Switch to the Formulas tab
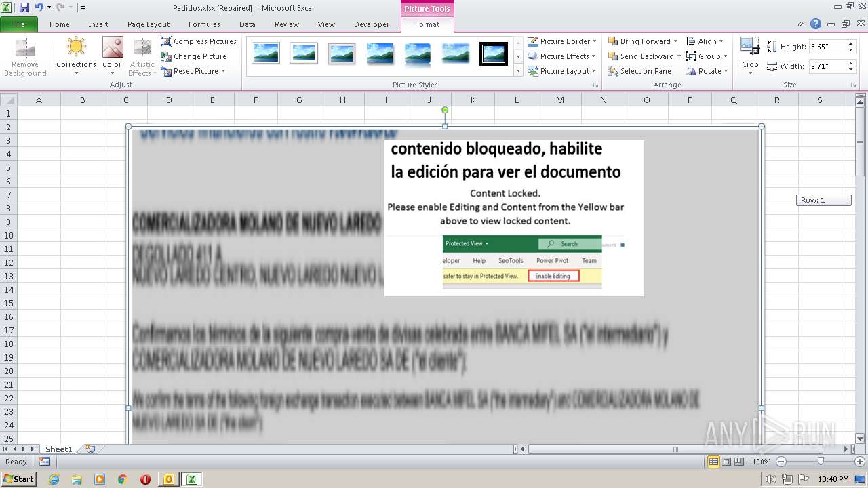 (204, 24)
